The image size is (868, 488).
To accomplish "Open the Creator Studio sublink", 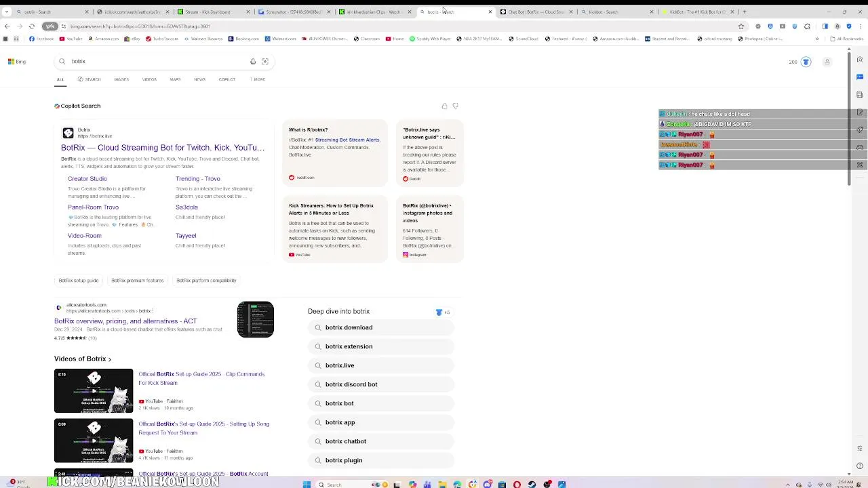I will click(87, 179).
